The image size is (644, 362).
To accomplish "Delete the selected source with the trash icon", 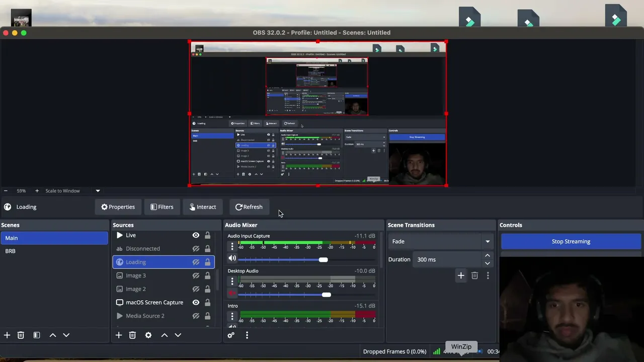I will (132, 335).
